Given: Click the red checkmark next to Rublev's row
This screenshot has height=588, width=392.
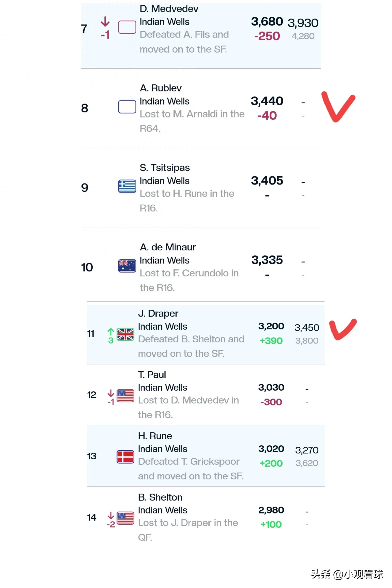Looking at the screenshot, I should (338, 107).
